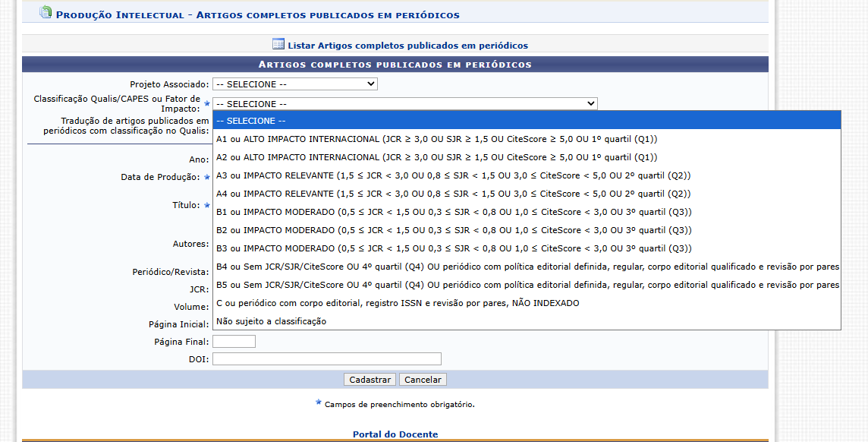This screenshot has height=442, width=868.
Task: Choose option A3 ou IMPACTO RELEVANTE
Action: (527, 175)
